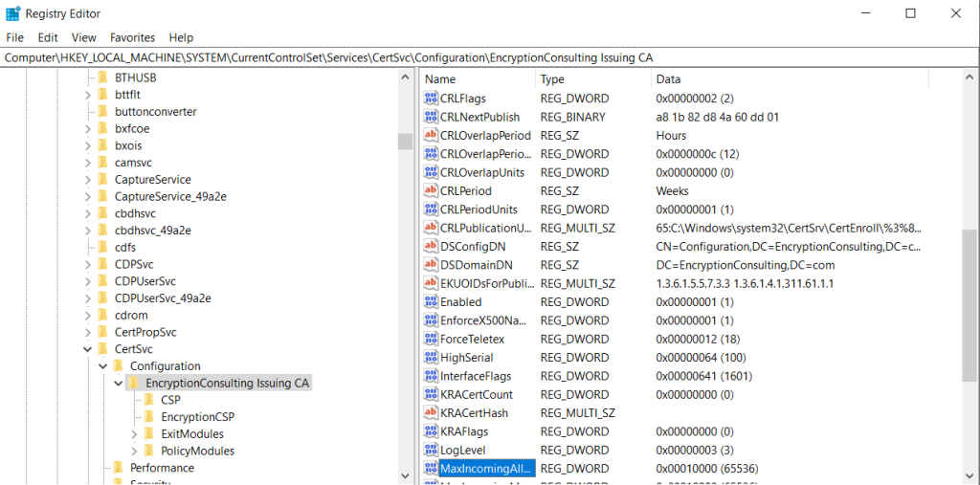Click the CertSvc folder icon
Image resolution: width=980 pixels, height=485 pixels.
coord(103,349)
